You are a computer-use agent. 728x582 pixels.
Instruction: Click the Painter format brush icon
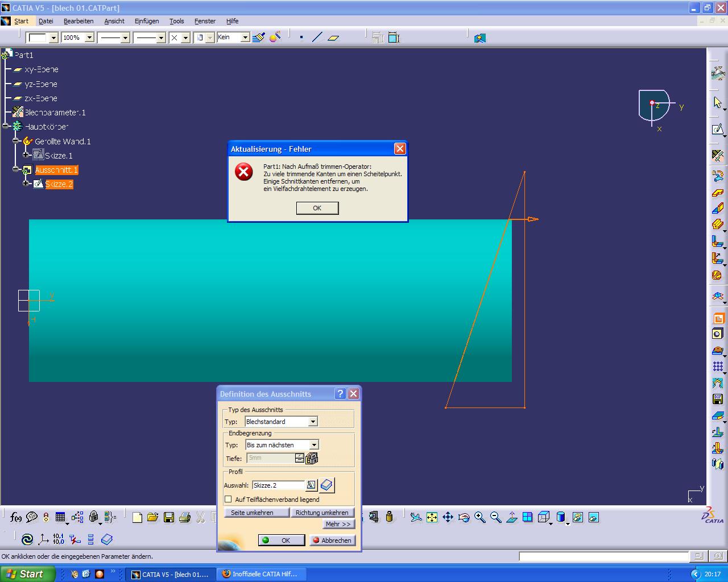click(259, 38)
